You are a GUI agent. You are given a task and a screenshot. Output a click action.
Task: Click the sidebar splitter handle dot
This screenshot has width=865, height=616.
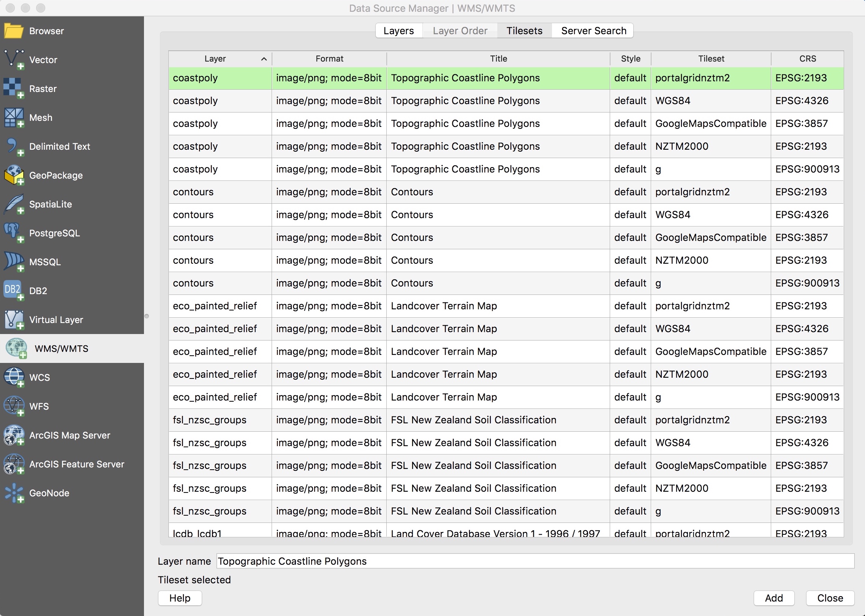point(147,316)
